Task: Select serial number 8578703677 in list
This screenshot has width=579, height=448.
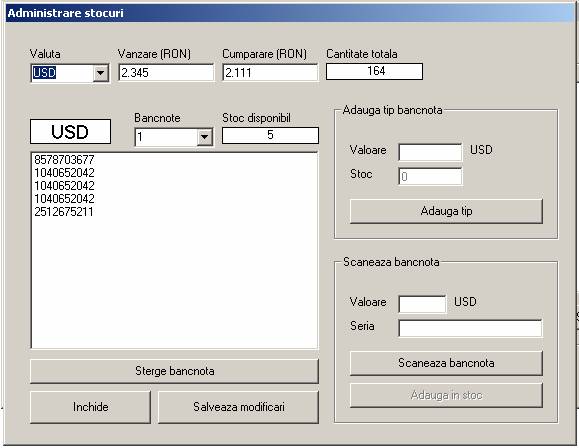Action: [x=64, y=160]
